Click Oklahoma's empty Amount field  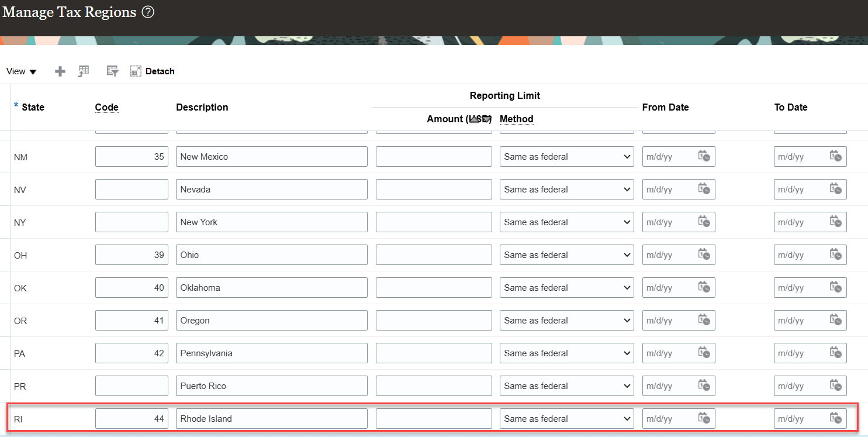point(434,287)
